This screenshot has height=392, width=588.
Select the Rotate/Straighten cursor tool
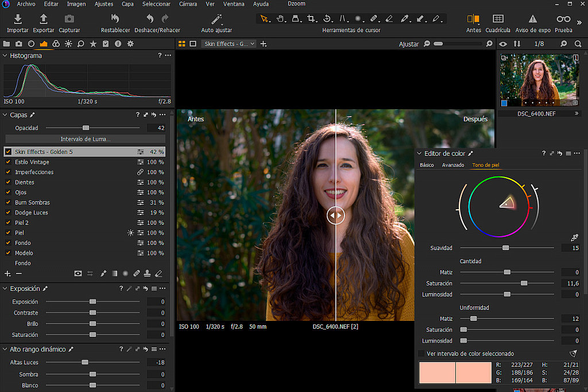(x=327, y=19)
